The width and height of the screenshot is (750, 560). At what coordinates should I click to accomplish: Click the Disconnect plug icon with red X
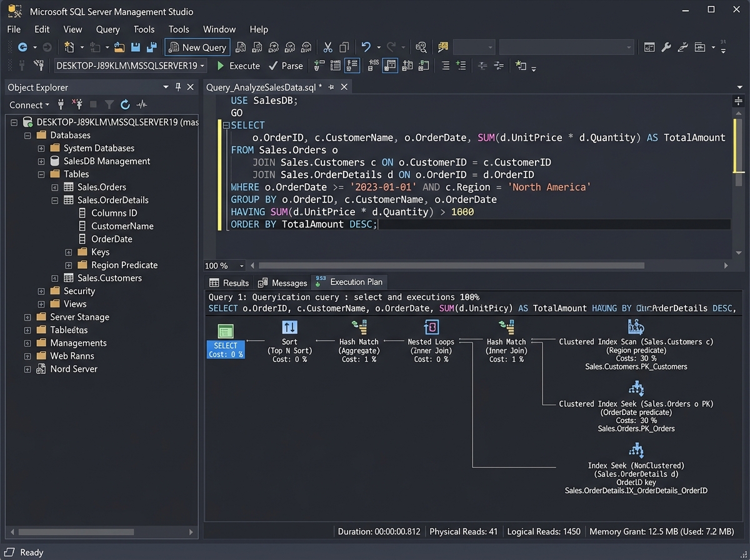coord(77,104)
